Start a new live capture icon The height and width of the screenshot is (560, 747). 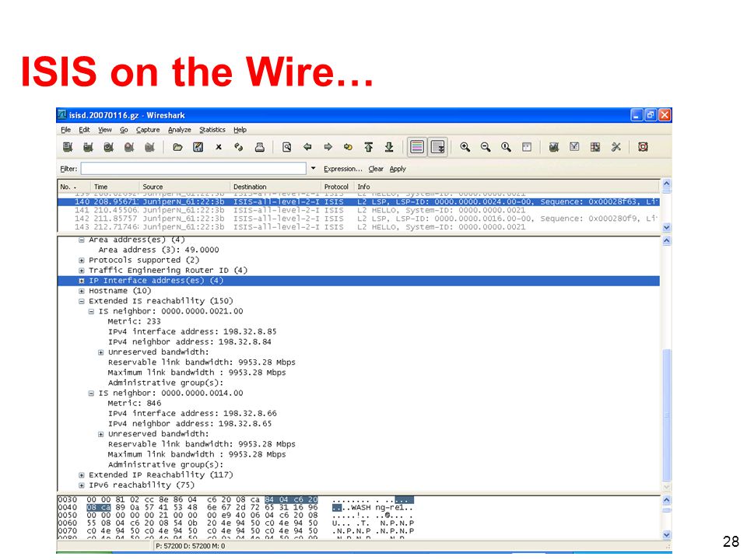[109, 147]
